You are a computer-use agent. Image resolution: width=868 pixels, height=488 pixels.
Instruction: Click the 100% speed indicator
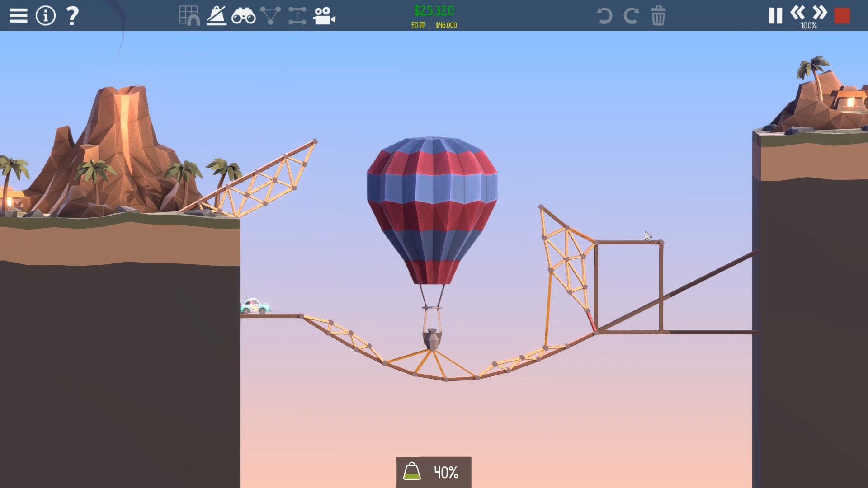coord(809,26)
